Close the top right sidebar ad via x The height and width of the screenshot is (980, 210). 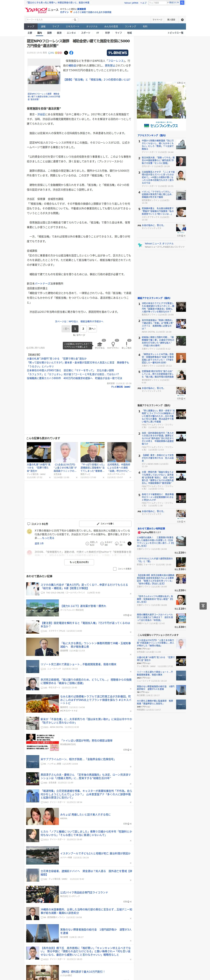pyautogui.click(x=185, y=83)
